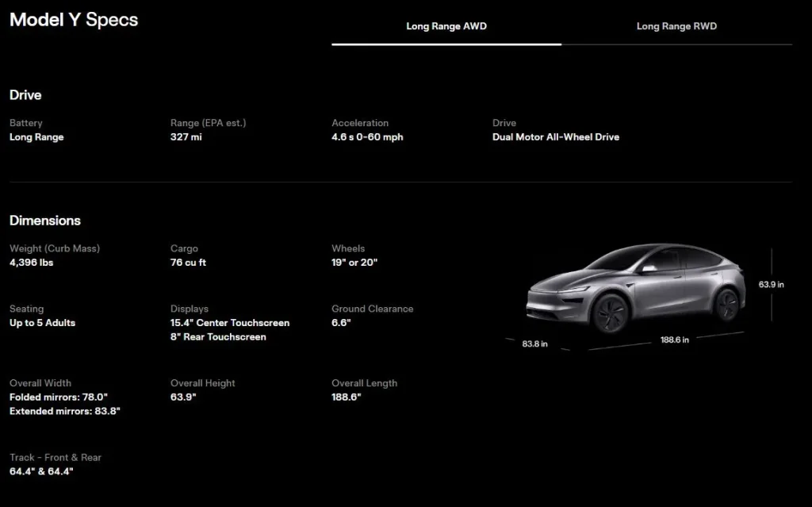Select the Drive section heading

click(25, 95)
